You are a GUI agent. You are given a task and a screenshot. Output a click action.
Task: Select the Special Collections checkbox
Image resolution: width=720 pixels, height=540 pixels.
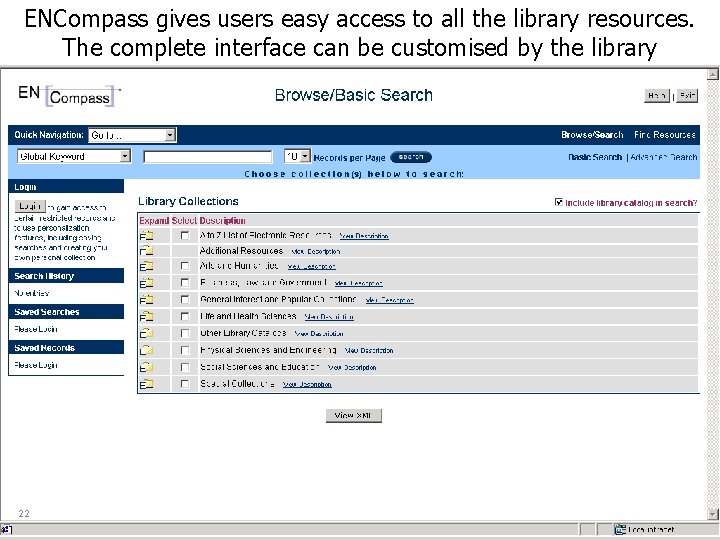point(185,384)
